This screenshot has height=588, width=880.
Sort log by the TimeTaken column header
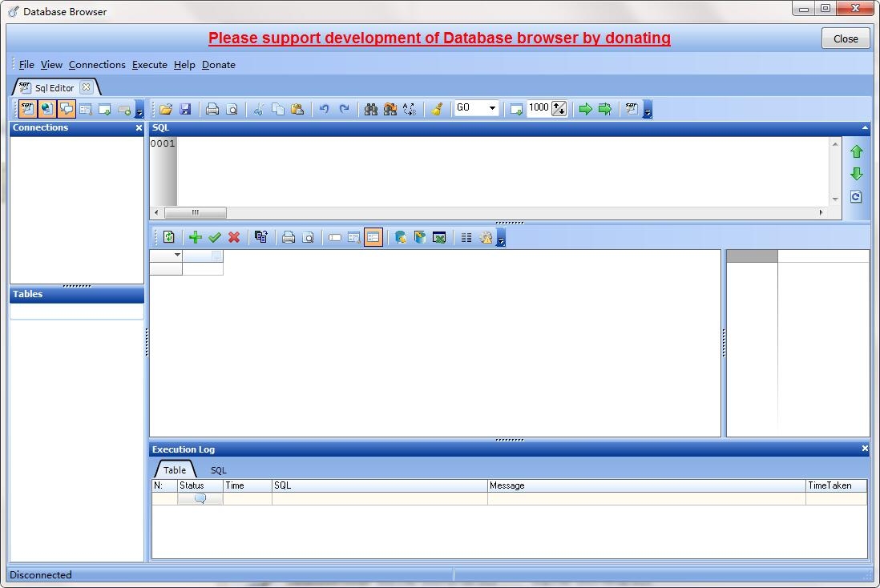pos(836,485)
